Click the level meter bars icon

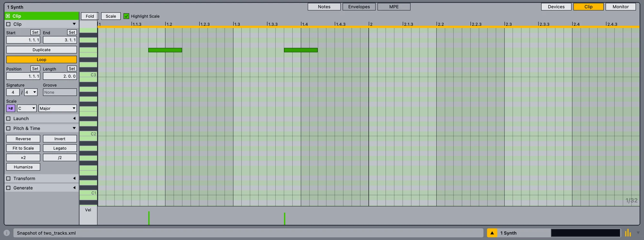628,233
